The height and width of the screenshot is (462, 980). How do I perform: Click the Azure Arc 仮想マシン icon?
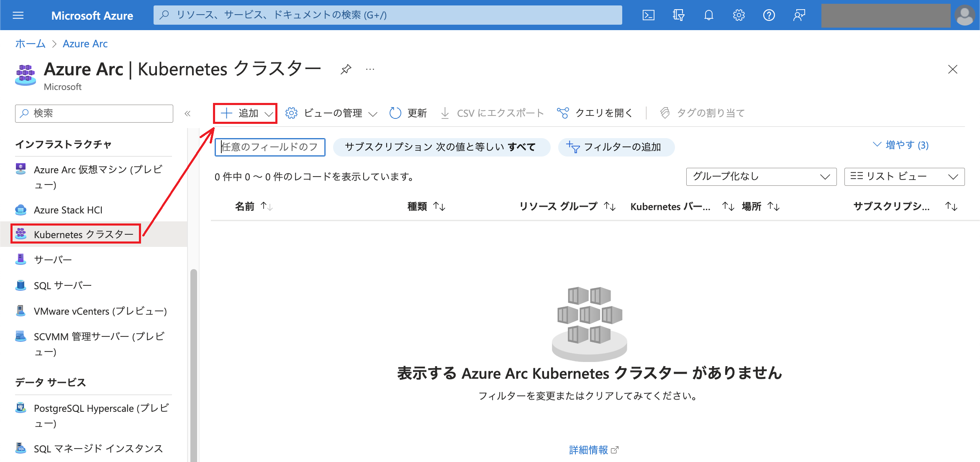coord(21,169)
